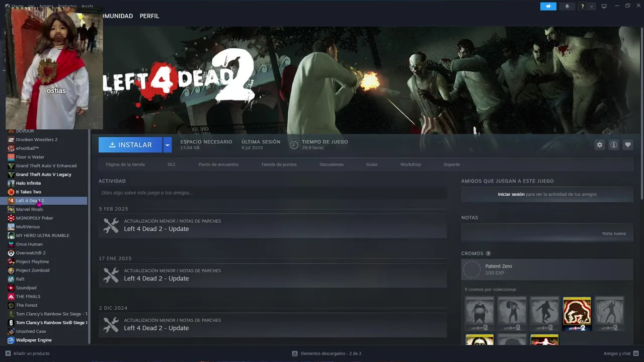Select It Takes Two icon in library
This screenshot has height=362, width=644.
click(11, 192)
